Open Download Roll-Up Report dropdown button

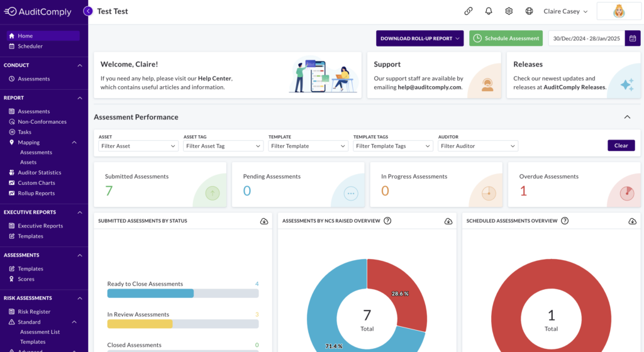pyautogui.click(x=419, y=38)
